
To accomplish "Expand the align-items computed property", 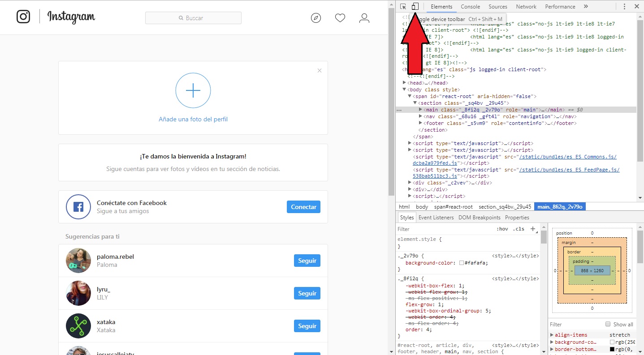I will pos(552,335).
